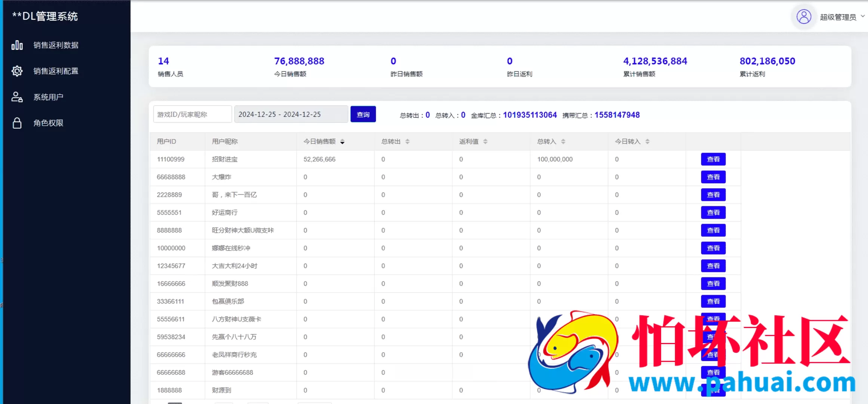Click nickname 八方财神U支薇卡
The image size is (868, 404).
[x=236, y=319]
